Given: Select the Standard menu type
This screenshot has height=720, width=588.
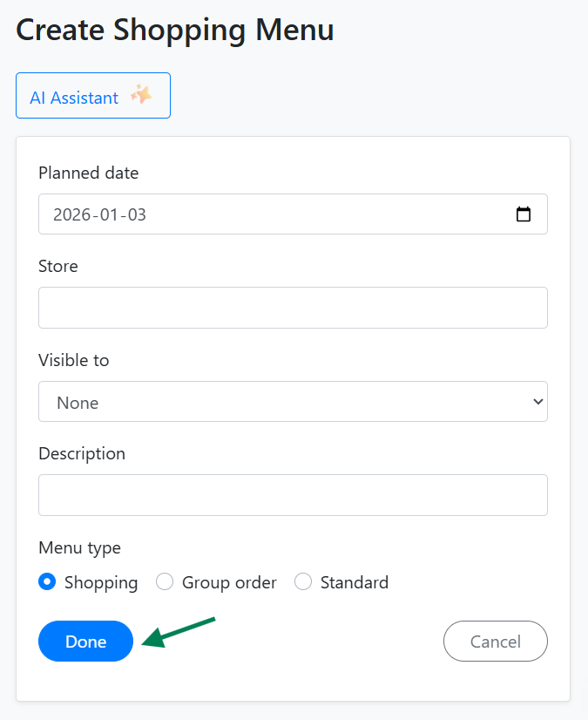Looking at the screenshot, I should coord(303,581).
